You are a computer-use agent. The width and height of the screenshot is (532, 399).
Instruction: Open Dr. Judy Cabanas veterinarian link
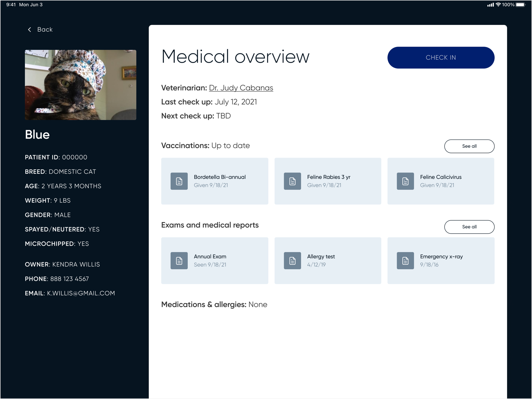click(x=241, y=88)
